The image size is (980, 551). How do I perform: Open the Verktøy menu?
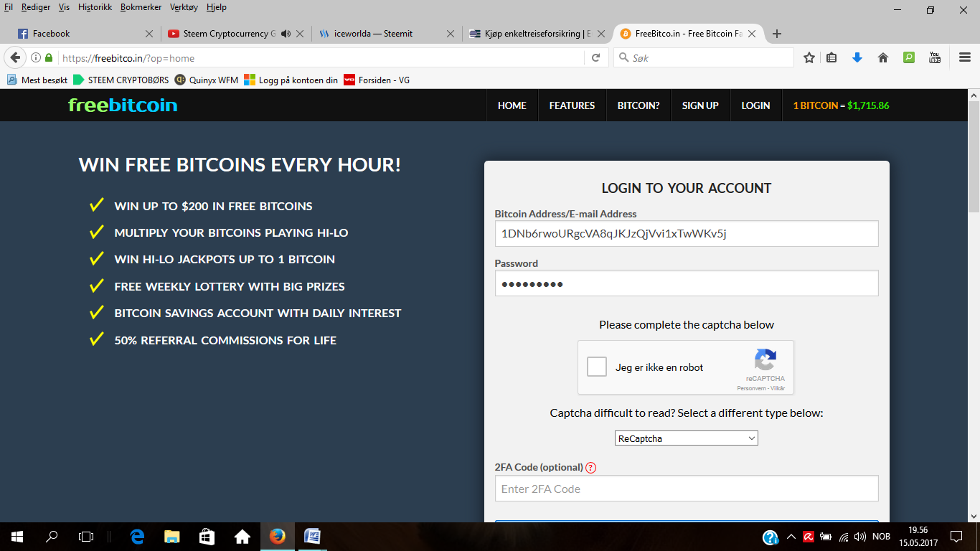click(x=185, y=7)
